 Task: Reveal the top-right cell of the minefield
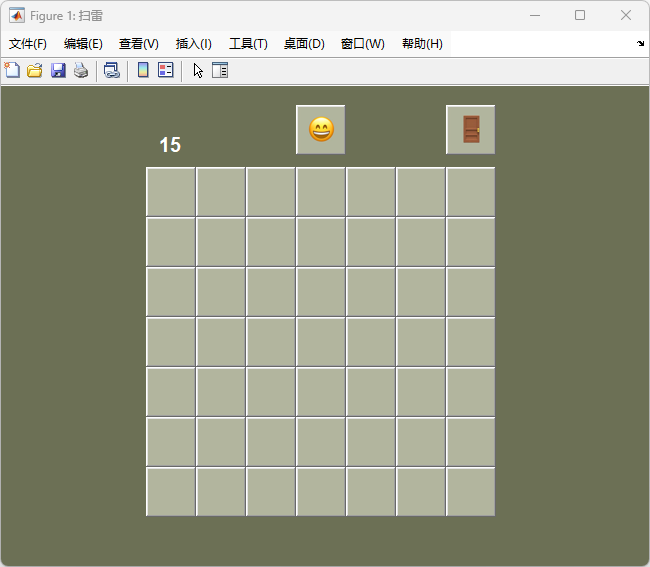click(x=471, y=191)
